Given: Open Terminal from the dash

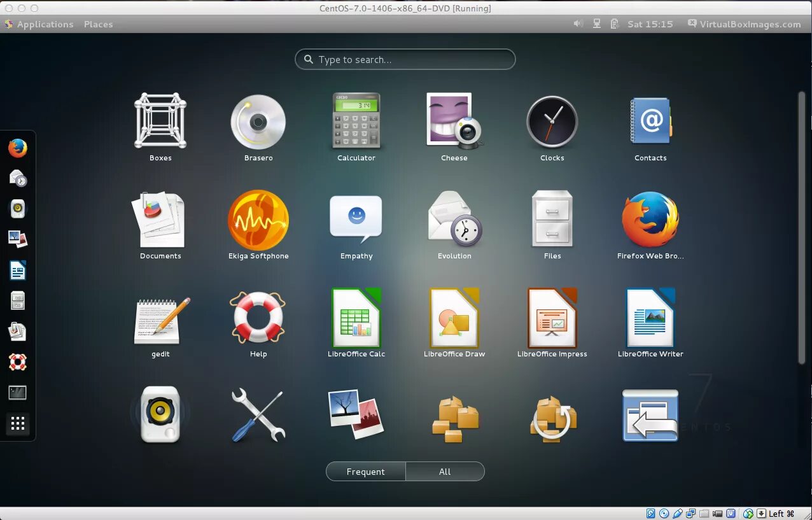Looking at the screenshot, I should click(18, 393).
